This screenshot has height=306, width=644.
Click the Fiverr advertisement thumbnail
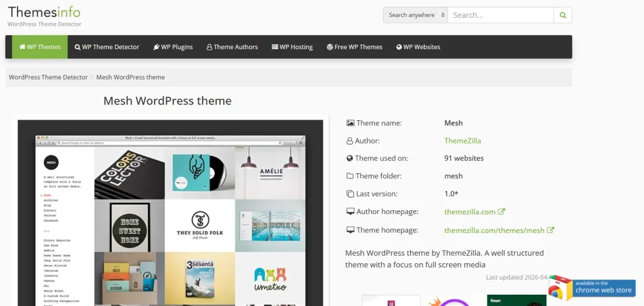click(517, 300)
